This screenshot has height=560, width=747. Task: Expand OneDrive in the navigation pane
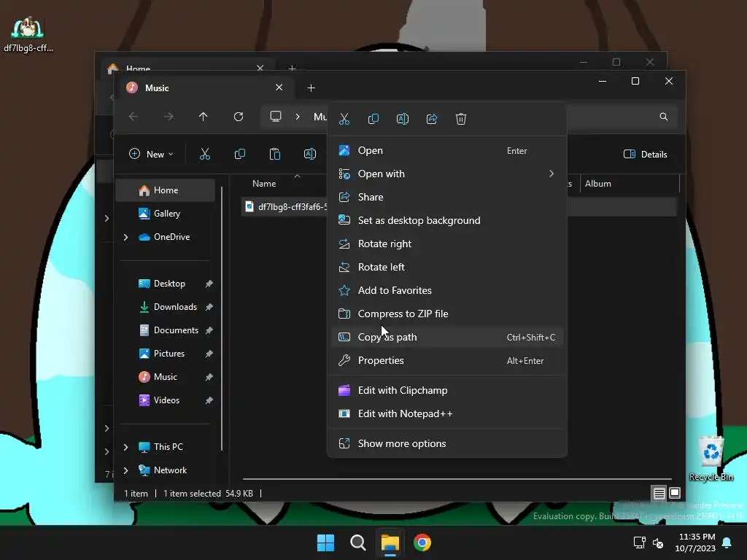click(125, 237)
